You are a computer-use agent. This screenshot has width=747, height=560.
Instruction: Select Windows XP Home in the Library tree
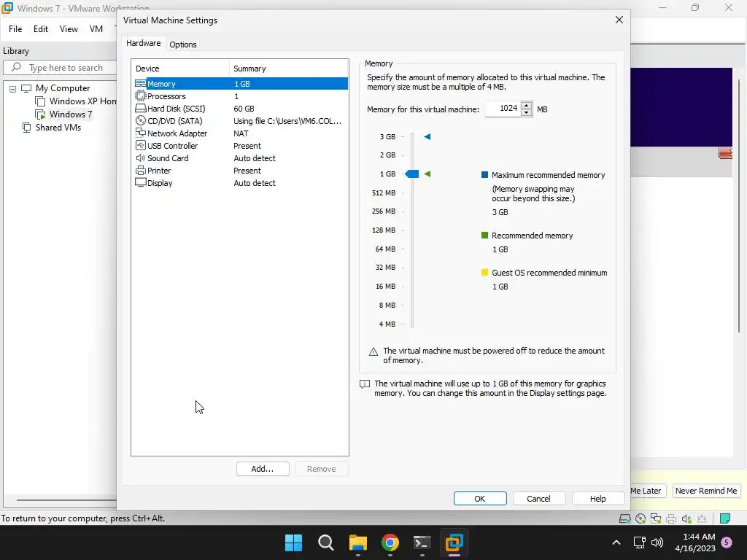click(x=83, y=101)
